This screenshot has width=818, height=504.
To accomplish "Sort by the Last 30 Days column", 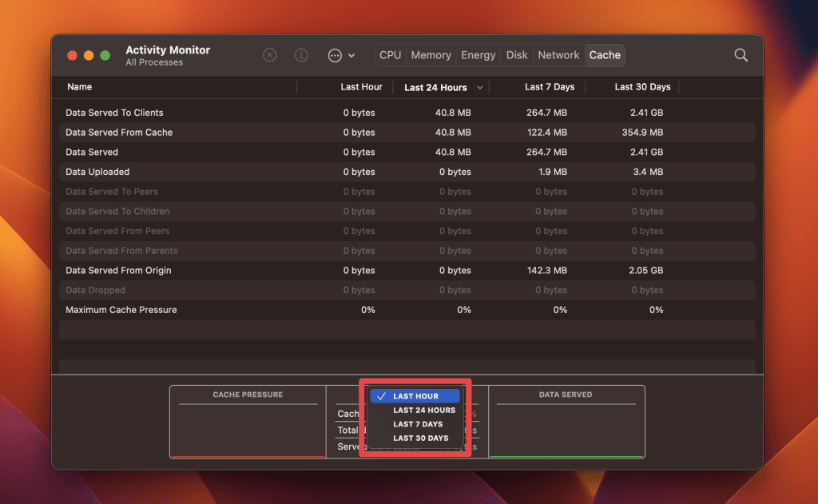I will click(642, 86).
